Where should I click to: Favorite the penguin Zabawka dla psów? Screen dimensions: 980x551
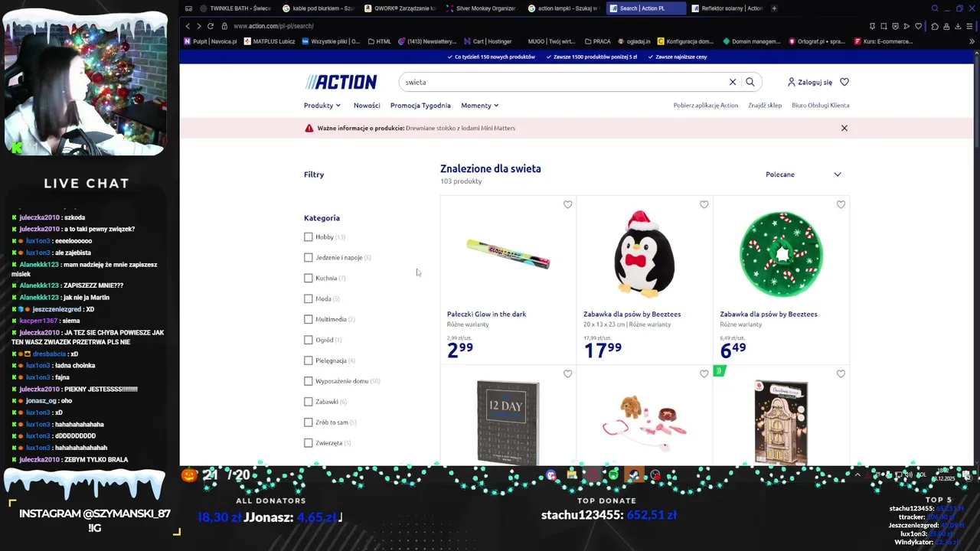pyautogui.click(x=704, y=204)
